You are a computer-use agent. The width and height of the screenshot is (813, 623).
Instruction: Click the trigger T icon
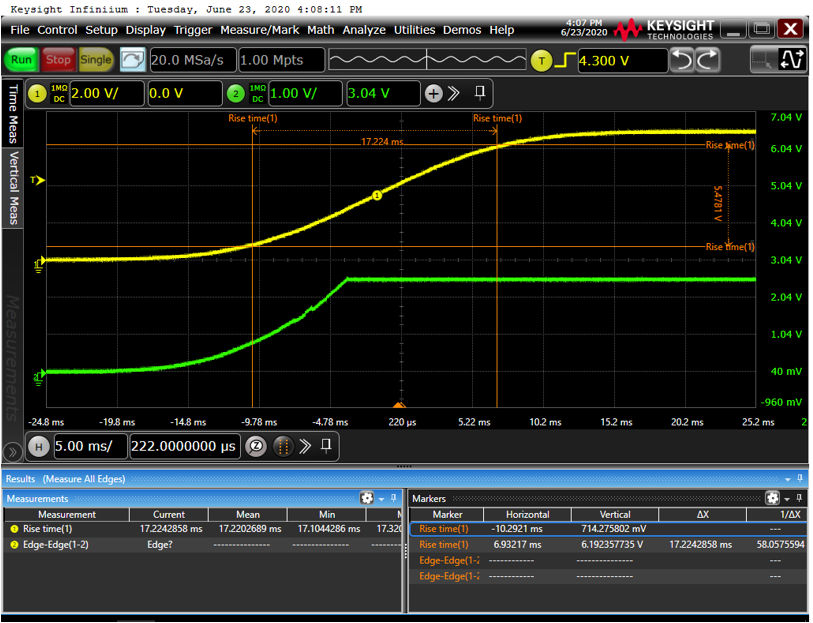[x=541, y=61]
